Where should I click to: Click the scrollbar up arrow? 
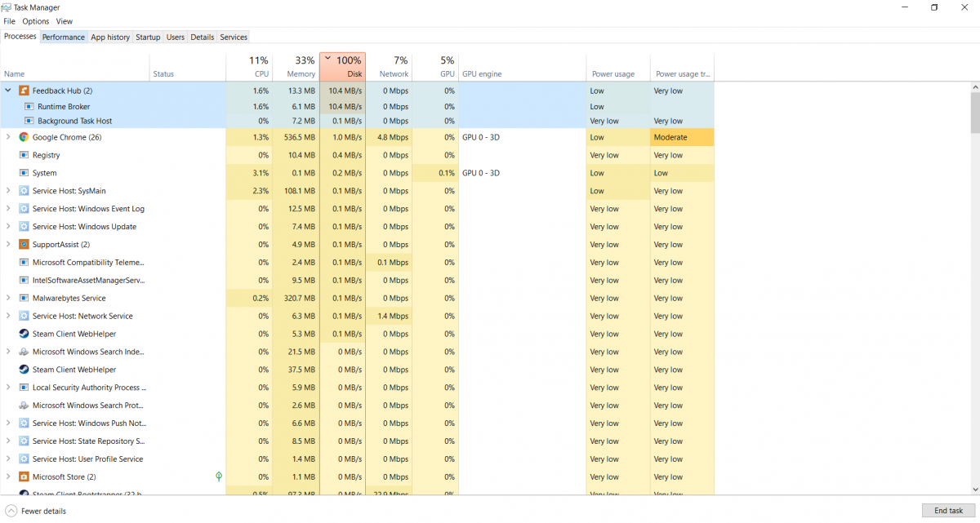pyautogui.click(x=975, y=86)
